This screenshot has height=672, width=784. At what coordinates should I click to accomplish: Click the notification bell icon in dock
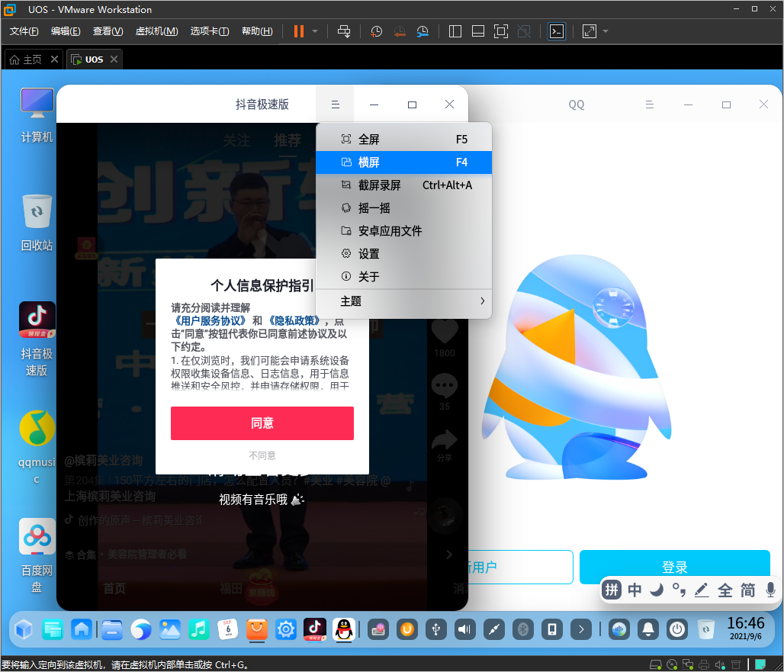click(648, 629)
